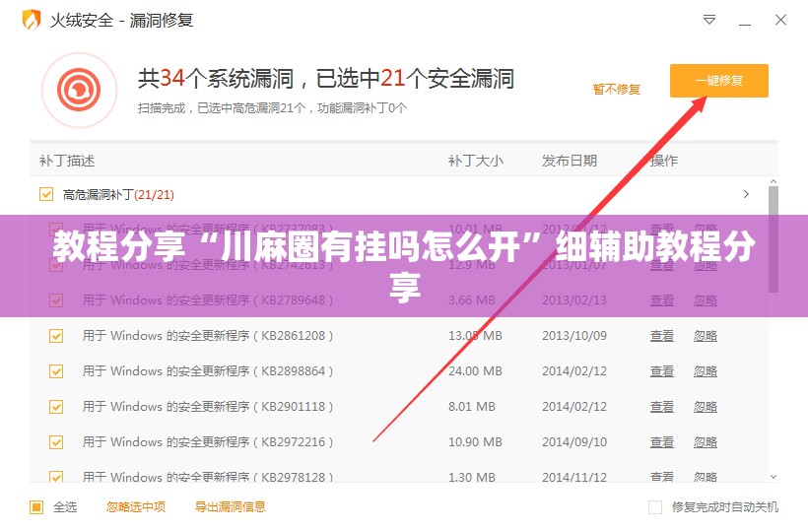Uncheck the KB2972216 patch checkbox

[x=56, y=442]
